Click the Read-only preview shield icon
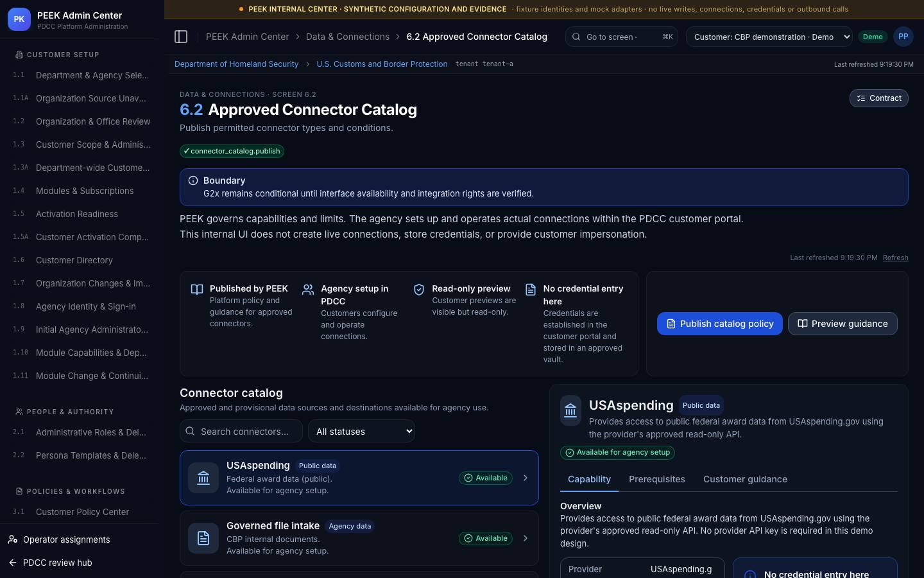Viewport: 924px width, 578px height. [x=419, y=290]
